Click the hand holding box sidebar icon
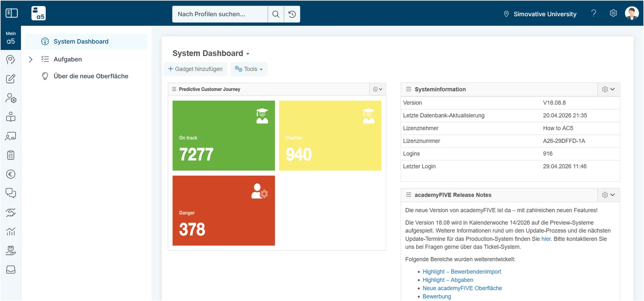 11,250
